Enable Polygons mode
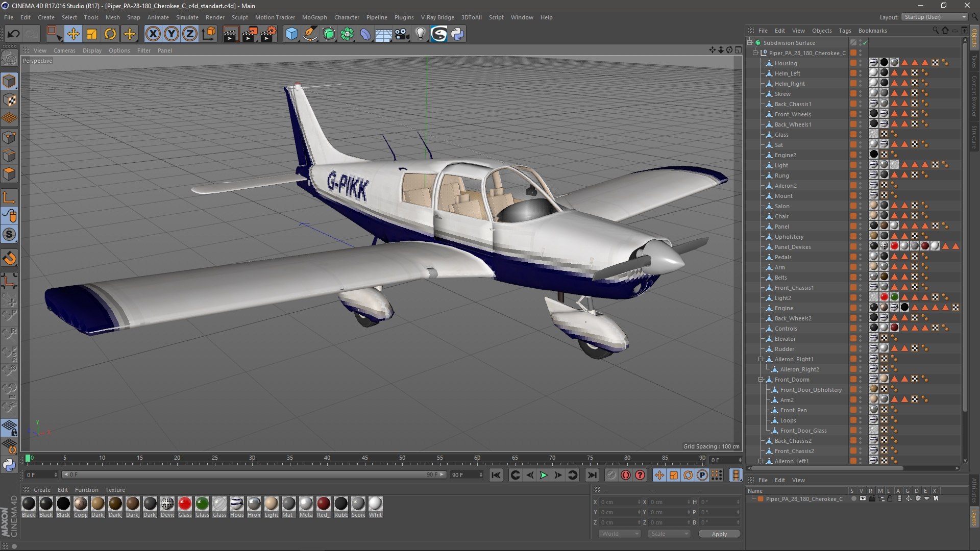Image resolution: width=980 pixels, height=551 pixels. 9,174
